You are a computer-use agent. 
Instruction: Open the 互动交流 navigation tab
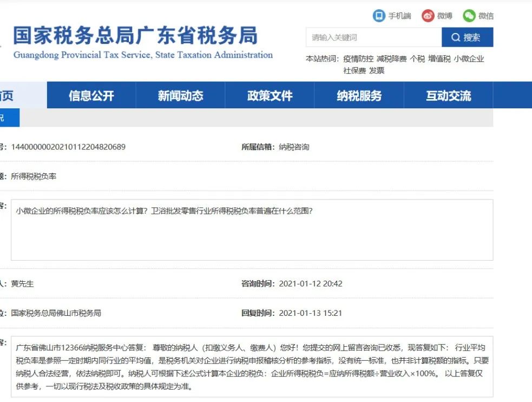coord(449,95)
